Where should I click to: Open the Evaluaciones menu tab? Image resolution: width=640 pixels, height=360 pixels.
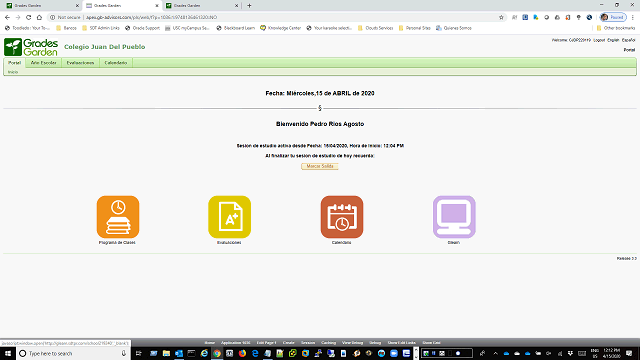click(80, 63)
